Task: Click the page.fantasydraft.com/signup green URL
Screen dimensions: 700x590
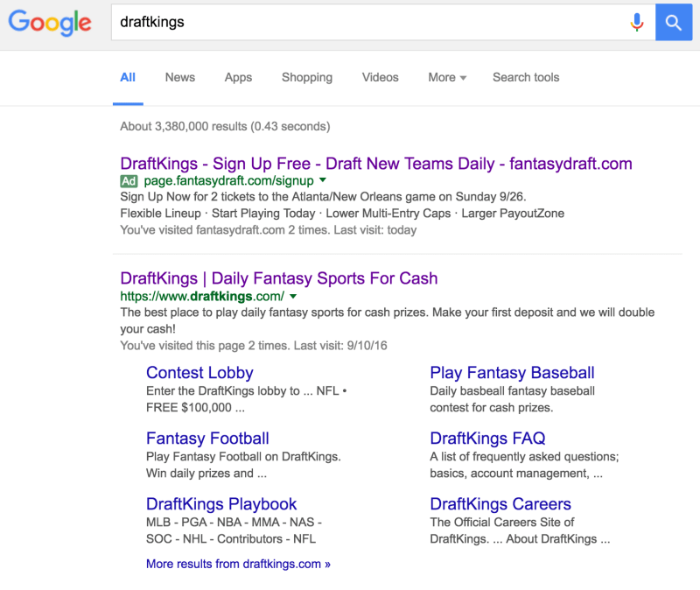Action: (x=228, y=180)
